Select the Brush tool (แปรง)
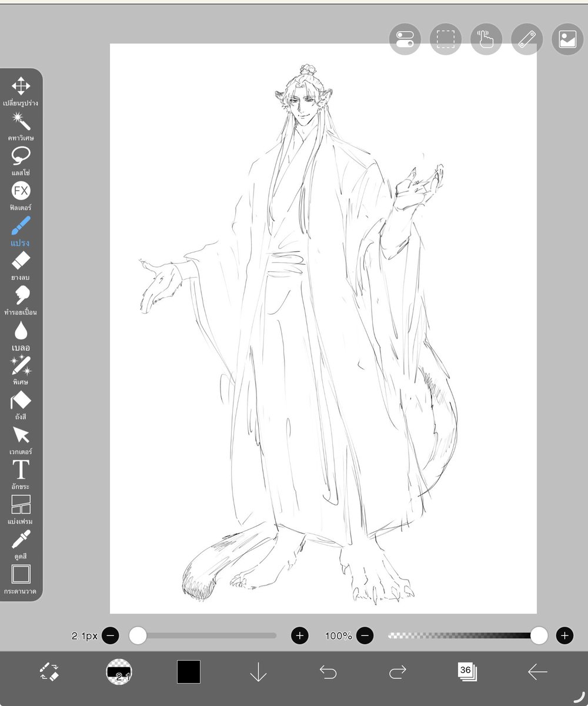This screenshot has height=706, width=588. (x=21, y=231)
